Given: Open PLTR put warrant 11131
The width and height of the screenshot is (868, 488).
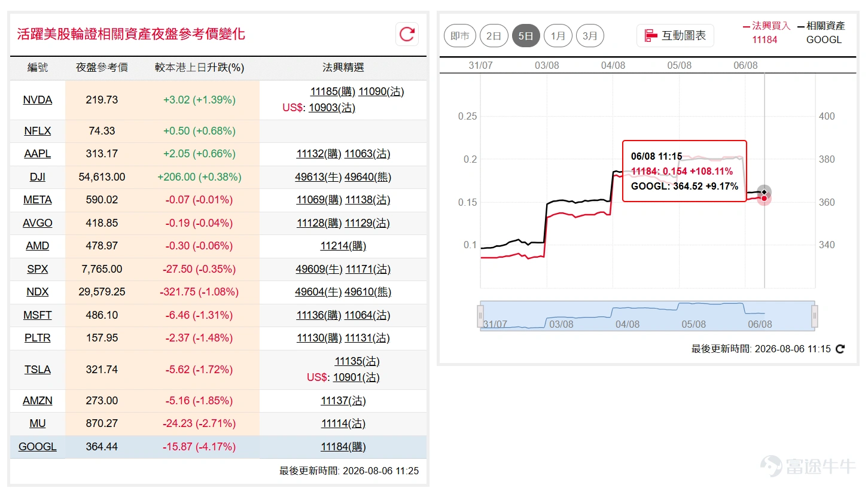Looking at the screenshot, I should pos(367,338).
